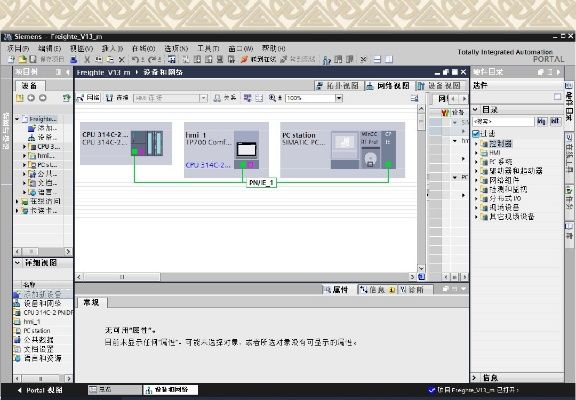Open the 诊断 diagnostics tab

[416, 289]
